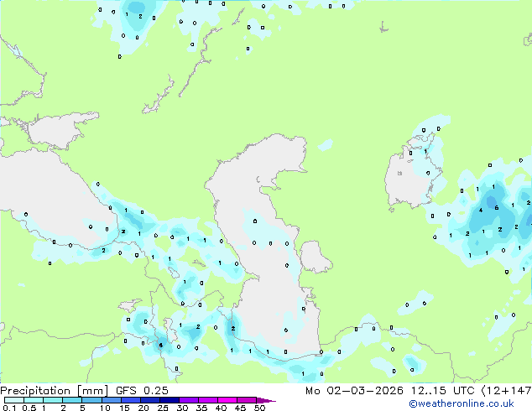This screenshot has height=411, width=532.
Task: Click the '25' legend scale label
Action: click(x=163, y=408)
